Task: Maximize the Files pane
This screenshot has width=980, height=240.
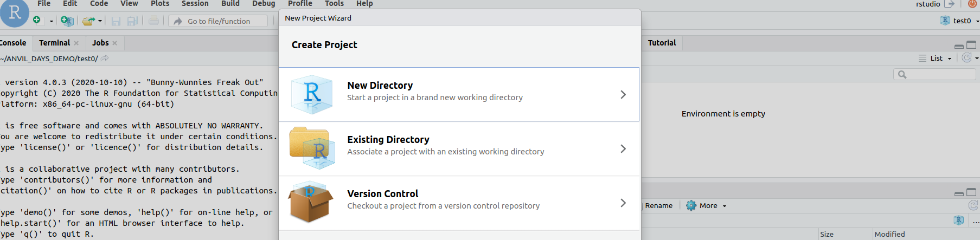Action: [971, 192]
